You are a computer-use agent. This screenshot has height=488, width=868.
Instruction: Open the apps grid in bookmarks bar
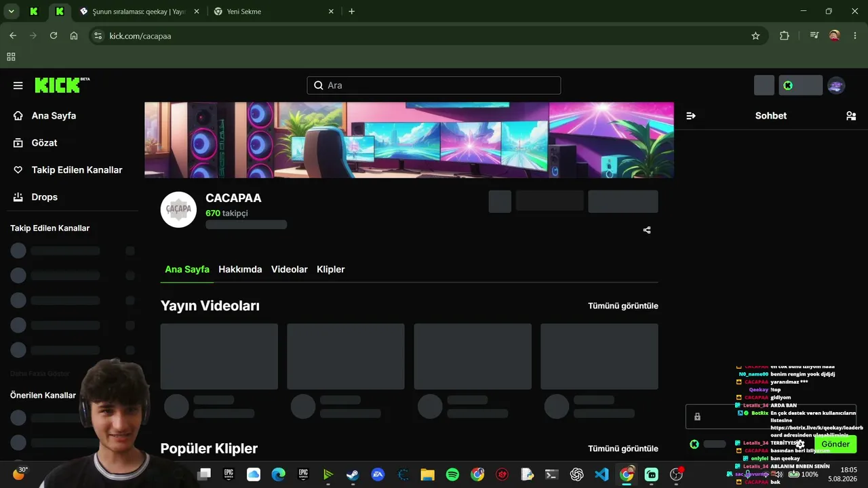(11, 57)
